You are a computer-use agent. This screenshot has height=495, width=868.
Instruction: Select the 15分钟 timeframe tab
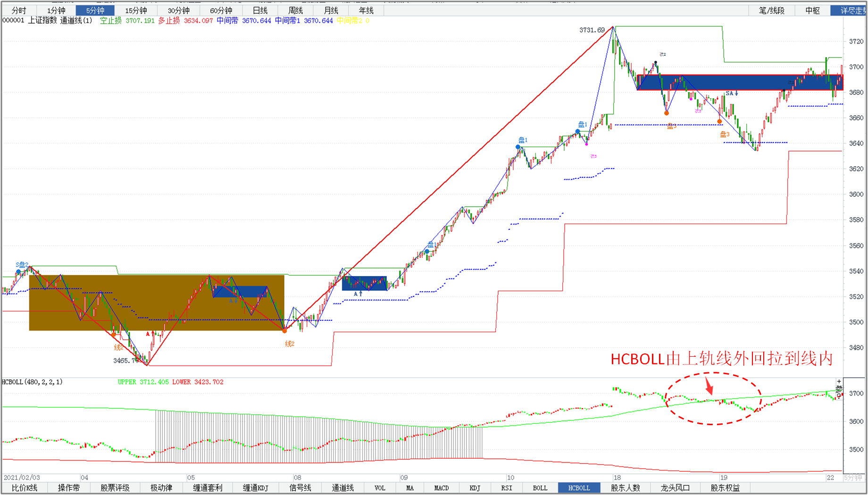(136, 10)
